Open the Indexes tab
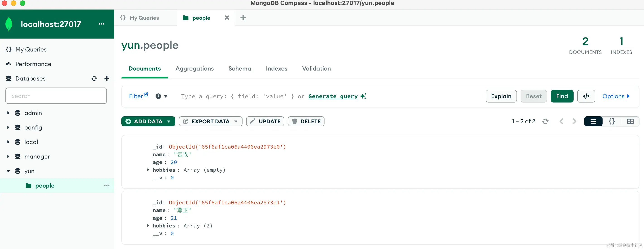 pos(276,68)
